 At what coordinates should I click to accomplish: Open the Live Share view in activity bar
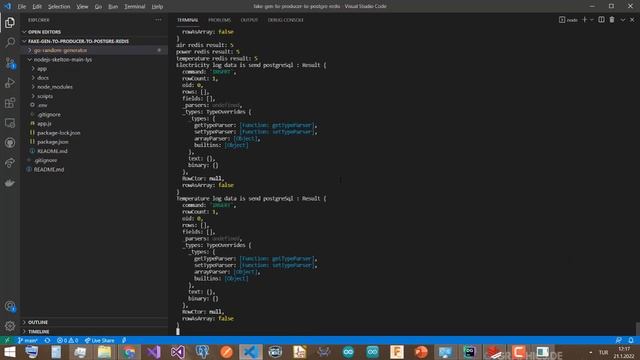point(10,163)
